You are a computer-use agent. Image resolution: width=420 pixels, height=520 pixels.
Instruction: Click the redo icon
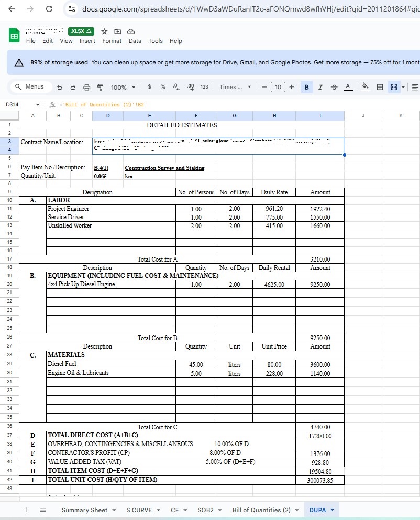click(73, 87)
